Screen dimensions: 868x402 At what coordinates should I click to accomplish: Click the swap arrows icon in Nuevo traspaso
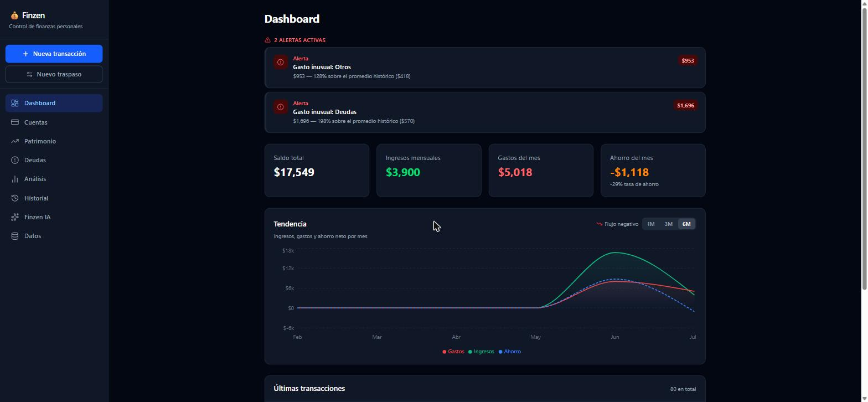(x=29, y=74)
